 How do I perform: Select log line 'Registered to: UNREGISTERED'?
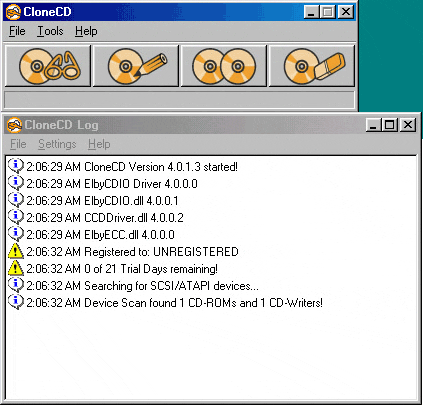132,252
